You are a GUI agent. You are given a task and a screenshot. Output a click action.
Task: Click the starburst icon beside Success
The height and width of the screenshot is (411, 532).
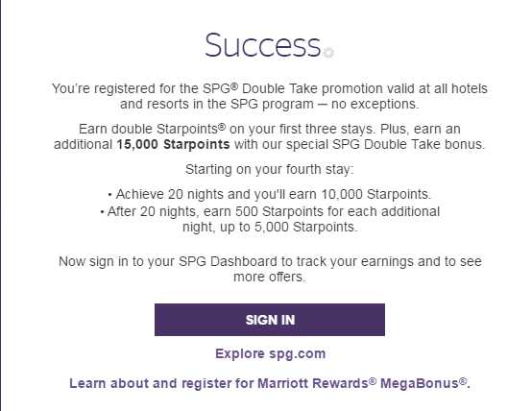tap(328, 53)
